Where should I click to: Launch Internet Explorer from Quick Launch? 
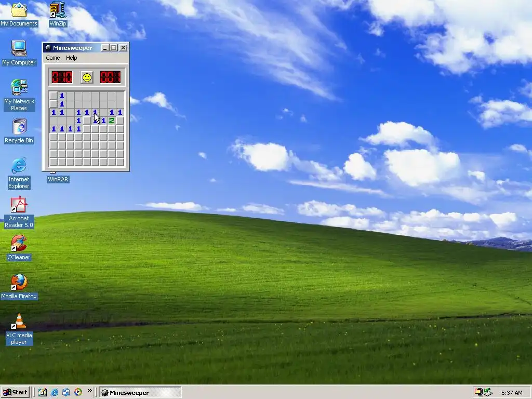(x=54, y=393)
